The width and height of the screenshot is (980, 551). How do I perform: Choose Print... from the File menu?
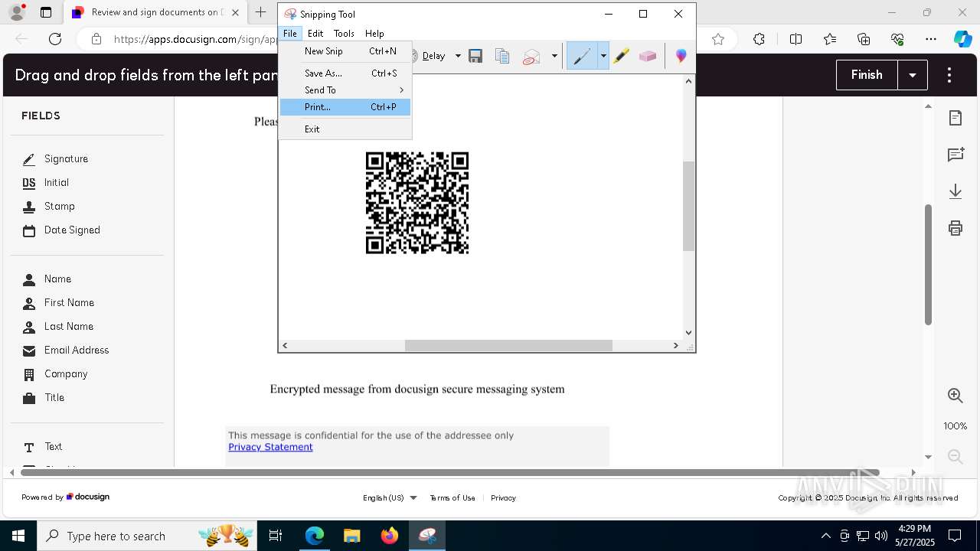pos(345,107)
